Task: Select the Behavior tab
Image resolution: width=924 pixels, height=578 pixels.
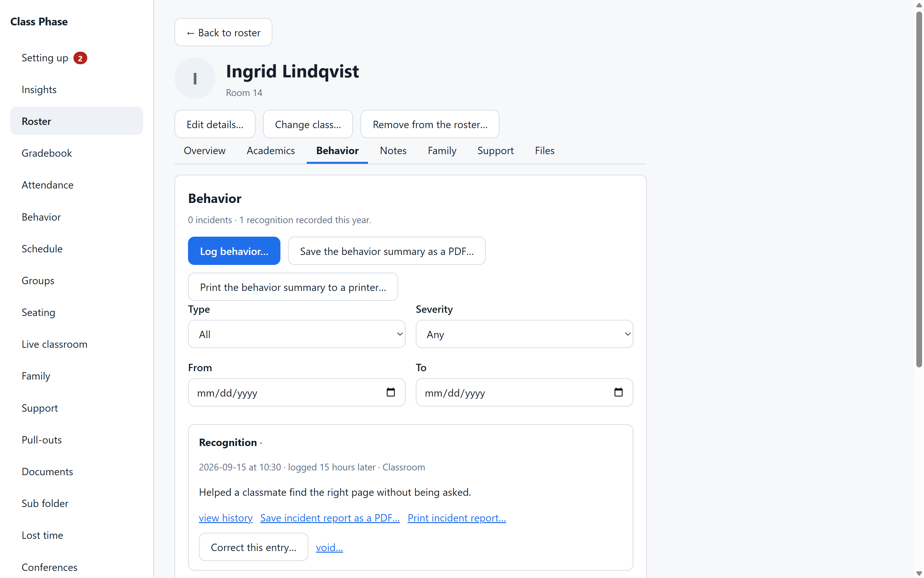Action: [x=337, y=151]
